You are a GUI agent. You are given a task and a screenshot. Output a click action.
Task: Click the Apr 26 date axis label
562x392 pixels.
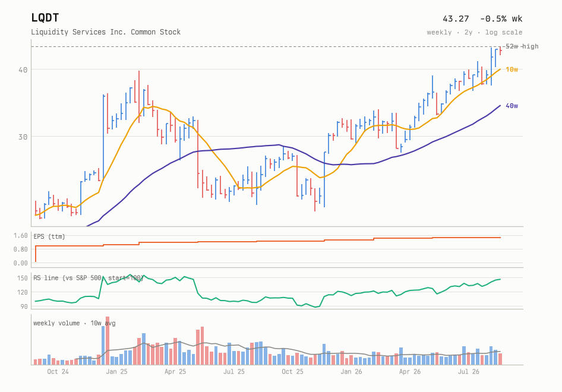pyautogui.click(x=410, y=372)
